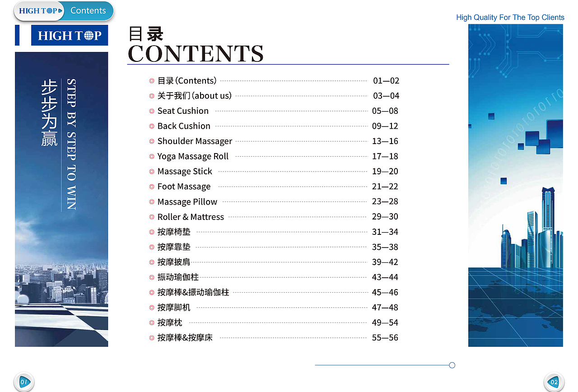This screenshot has width=578, height=392.
Task: Click page range 23—28
Action: (385, 201)
